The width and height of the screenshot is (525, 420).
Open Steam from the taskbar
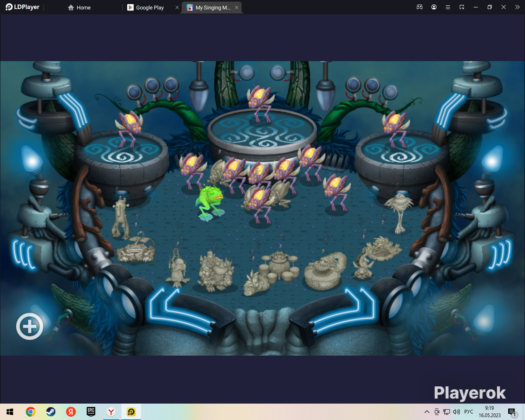point(50,412)
